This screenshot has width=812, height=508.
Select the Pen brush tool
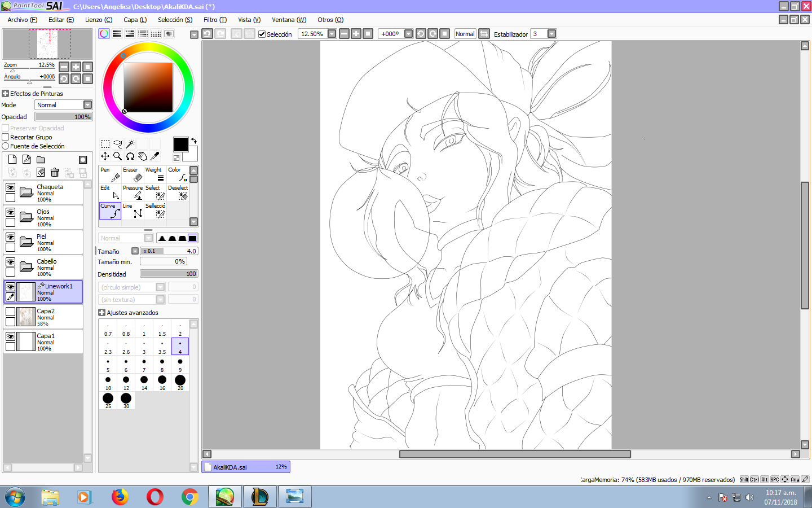[x=110, y=174]
